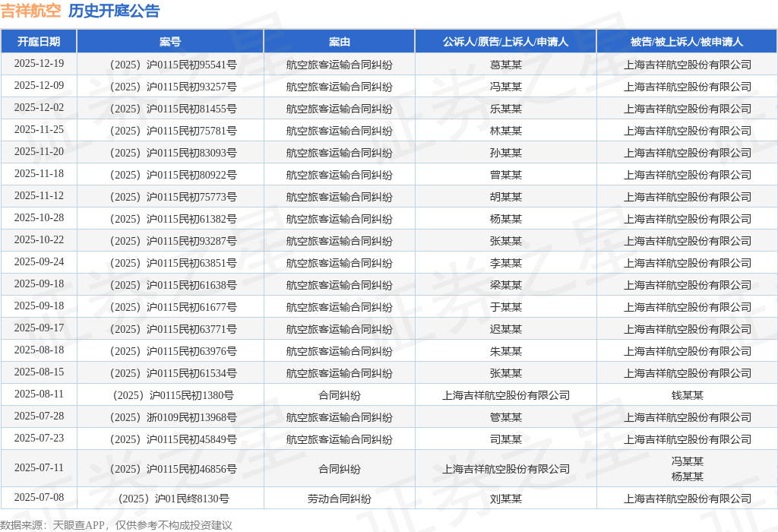Select plaintiff 刘某某
The width and height of the screenshot is (778, 532).
pos(505,499)
